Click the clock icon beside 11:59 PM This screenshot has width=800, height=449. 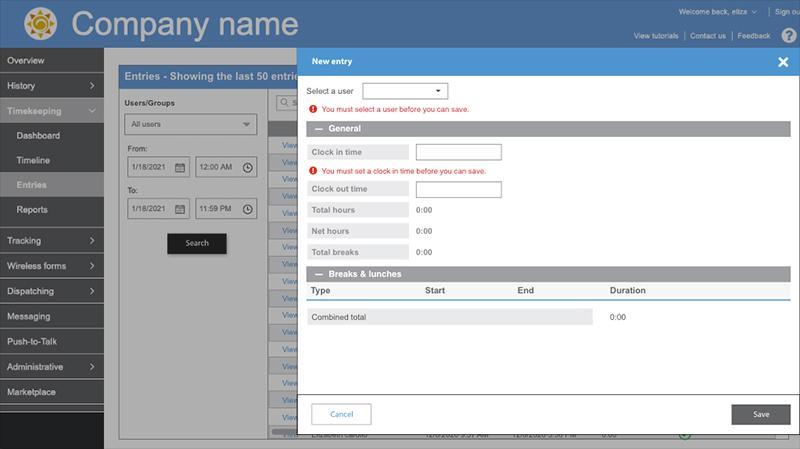[x=247, y=209]
